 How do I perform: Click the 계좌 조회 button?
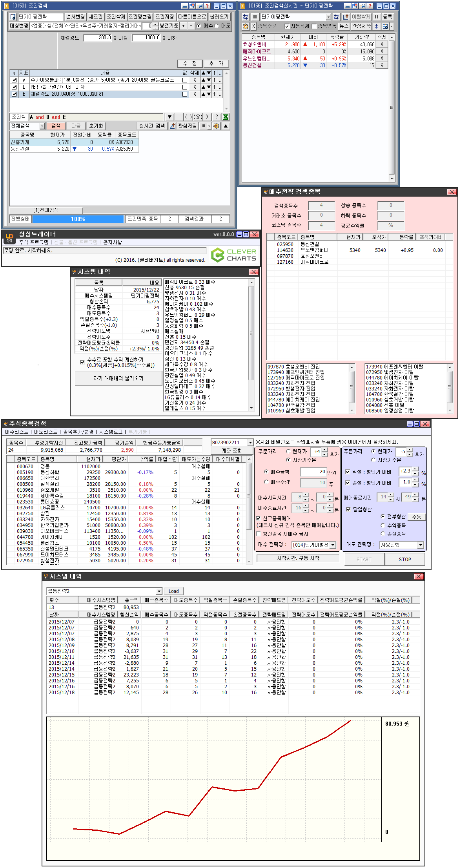coord(231,450)
